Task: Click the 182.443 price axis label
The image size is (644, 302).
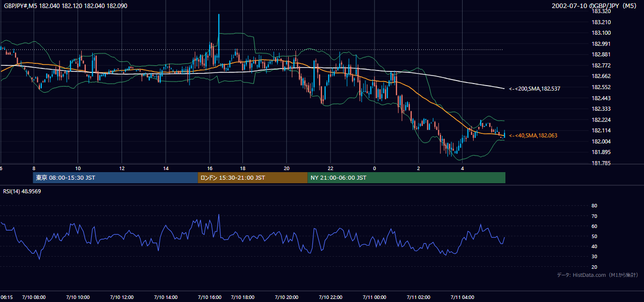Action: pos(601,98)
